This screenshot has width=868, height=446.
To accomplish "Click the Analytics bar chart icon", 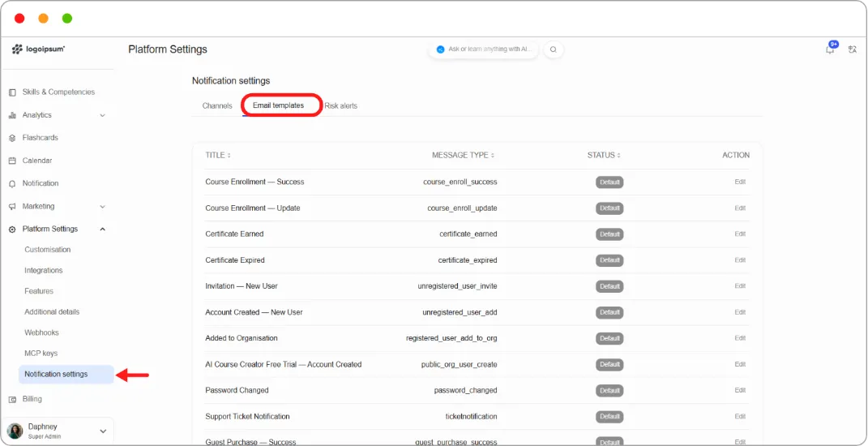I will click(x=12, y=115).
